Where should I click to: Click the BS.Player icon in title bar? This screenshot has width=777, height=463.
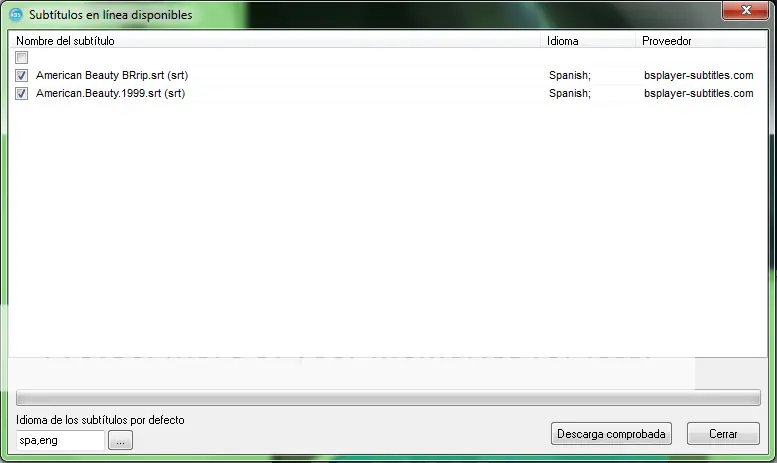(15, 14)
